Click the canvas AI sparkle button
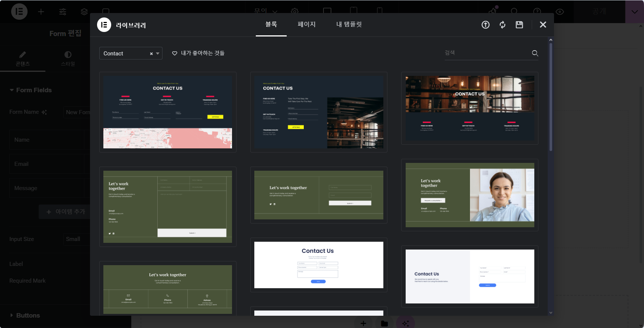Image resolution: width=644 pixels, height=328 pixels. pyautogui.click(x=405, y=323)
